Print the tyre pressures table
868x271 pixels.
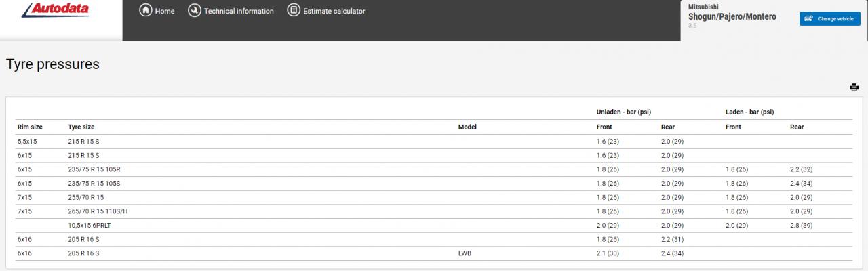[854, 87]
